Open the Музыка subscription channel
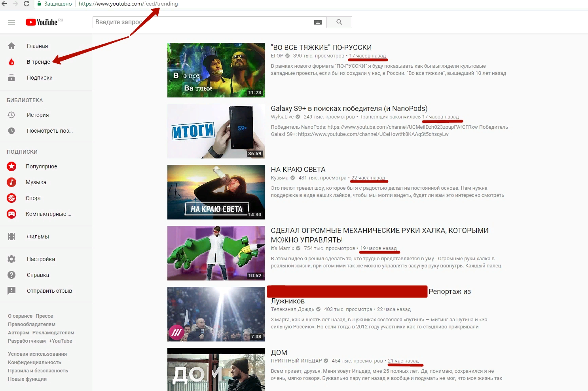Viewport: 588px width, 391px height. tap(36, 182)
